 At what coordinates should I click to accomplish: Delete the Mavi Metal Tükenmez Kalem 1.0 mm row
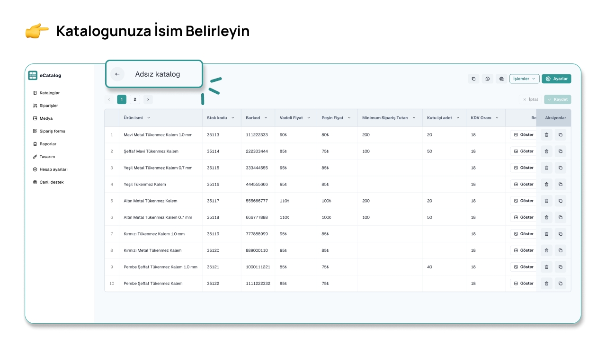point(546,135)
